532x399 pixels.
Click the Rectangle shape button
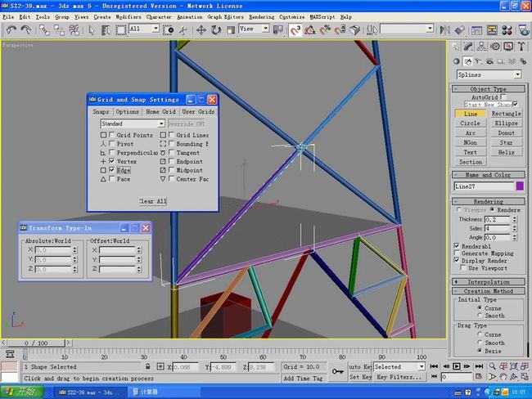point(506,114)
